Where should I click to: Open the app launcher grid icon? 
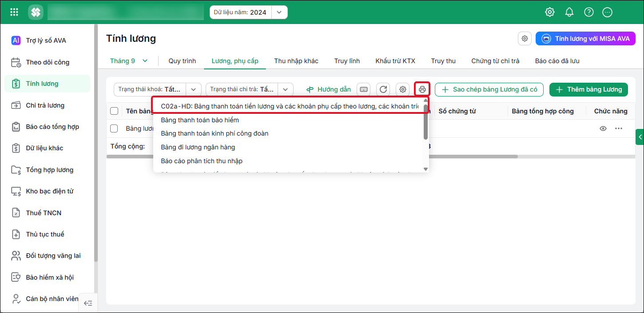pyautogui.click(x=14, y=12)
